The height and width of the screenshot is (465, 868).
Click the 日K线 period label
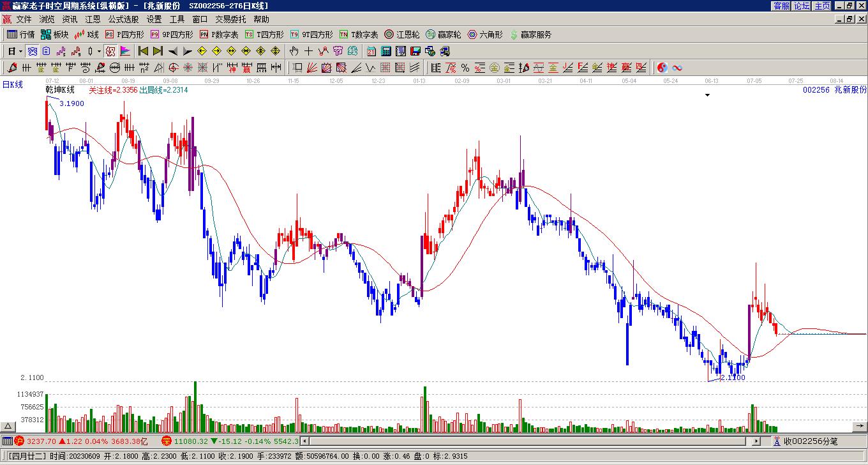click(12, 84)
